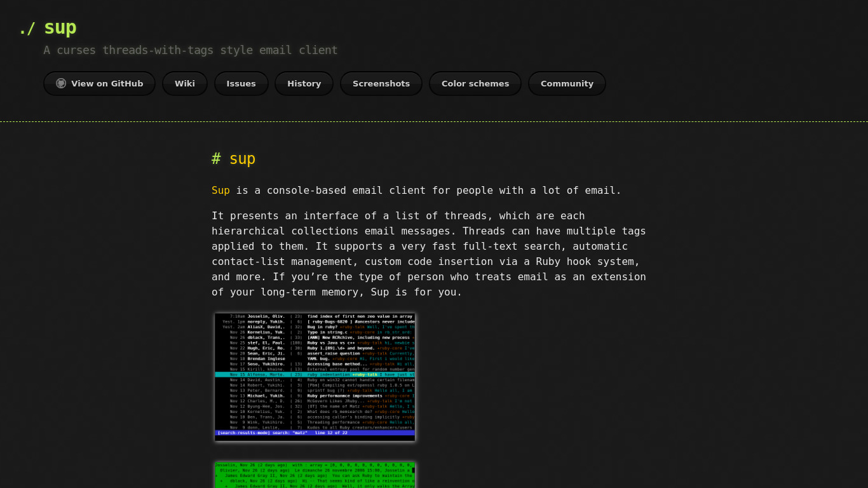The height and width of the screenshot is (488, 868).
Task: Click the yellow Sup link in intro
Action: [x=220, y=191]
